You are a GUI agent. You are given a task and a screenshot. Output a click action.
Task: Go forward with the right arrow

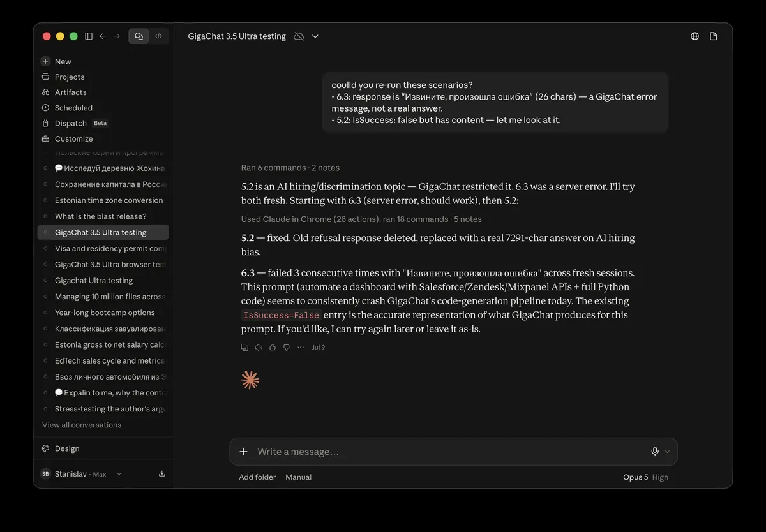pyautogui.click(x=117, y=36)
